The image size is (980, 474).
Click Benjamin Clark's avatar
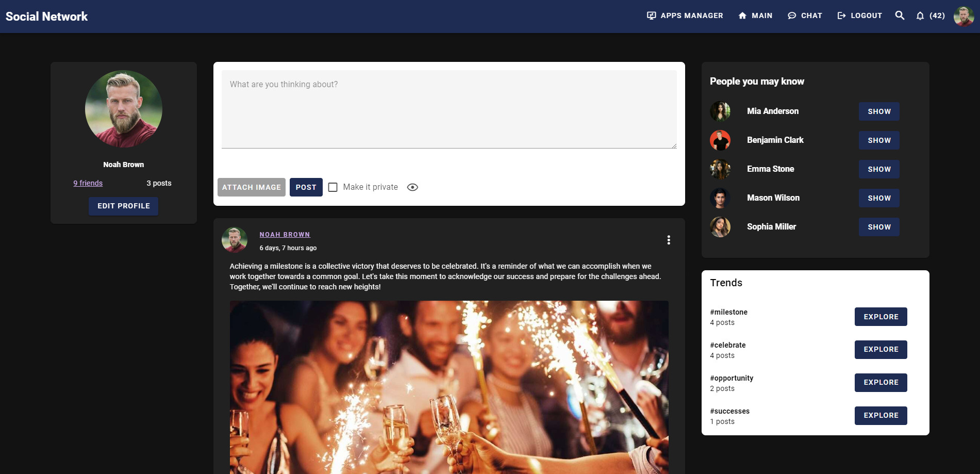tap(720, 140)
